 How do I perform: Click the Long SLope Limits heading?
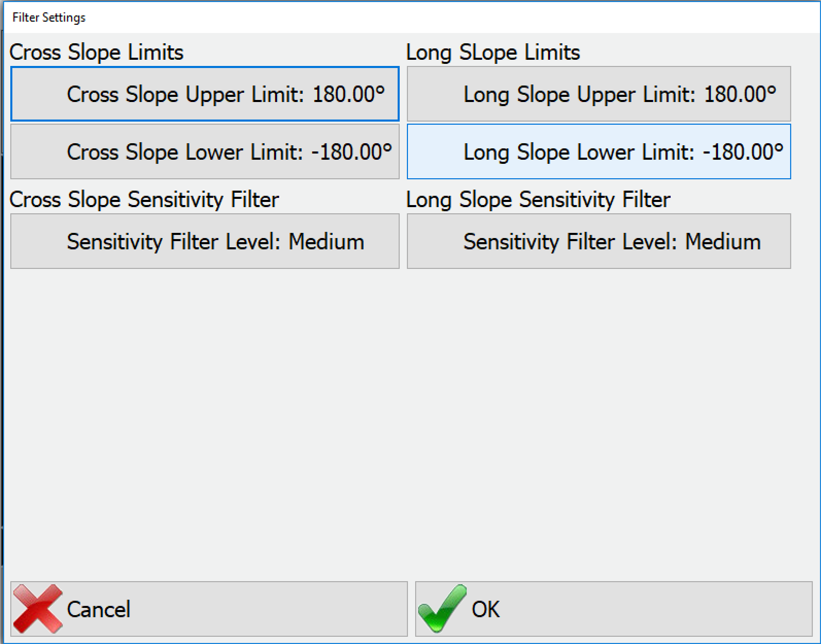click(x=493, y=53)
